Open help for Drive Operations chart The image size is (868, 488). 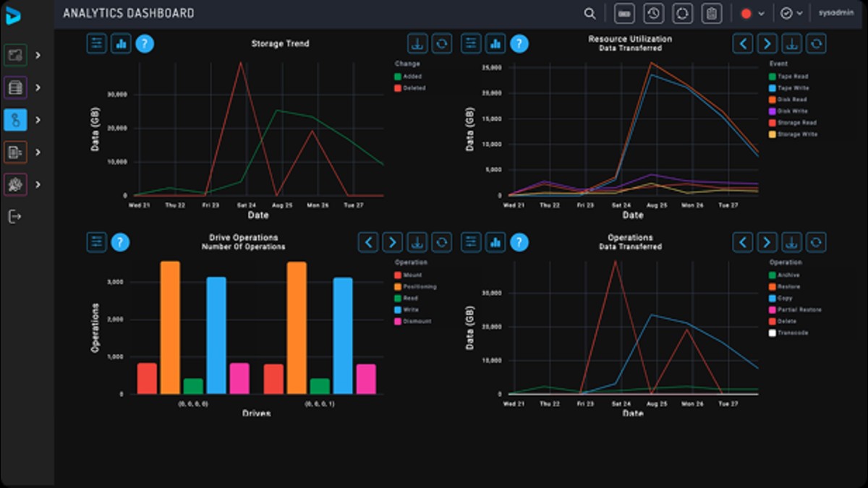[120, 242]
